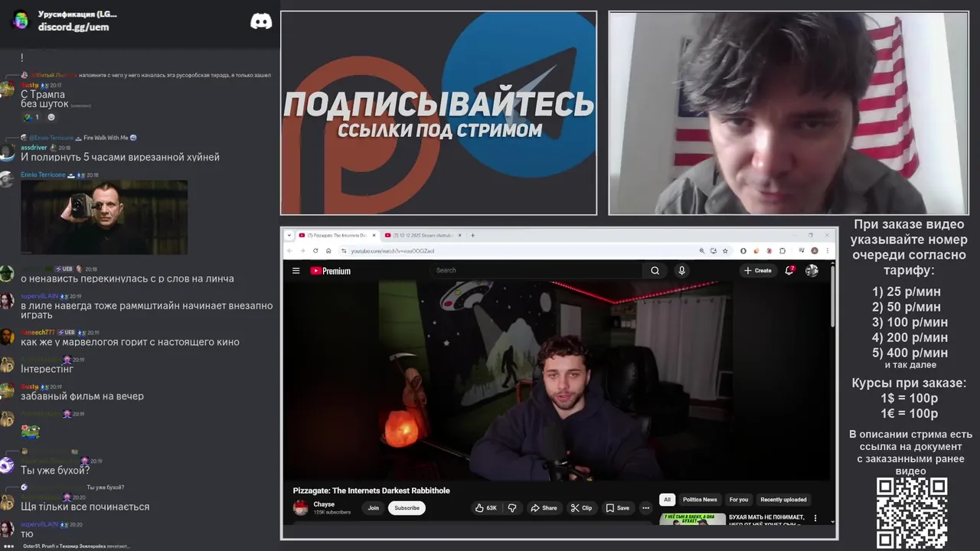Image resolution: width=980 pixels, height=551 pixels.
Task: Select Recently uploaded filter chip
Action: coord(783,500)
